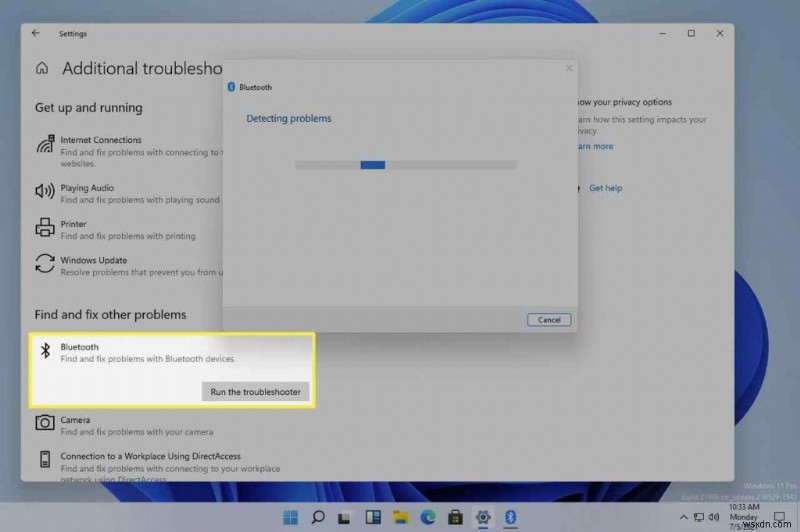Viewport: 800px width, 532px height.
Task: Open the Windows Start menu
Action: click(290, 517)
